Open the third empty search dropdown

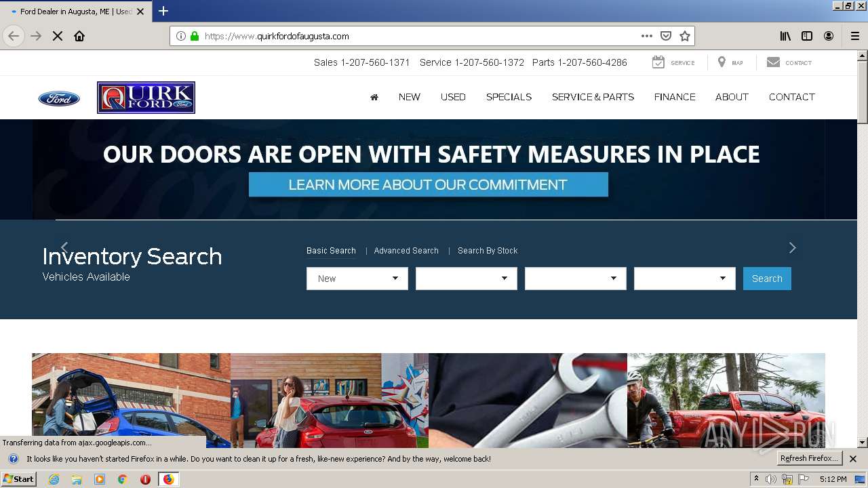click(576, 279)
